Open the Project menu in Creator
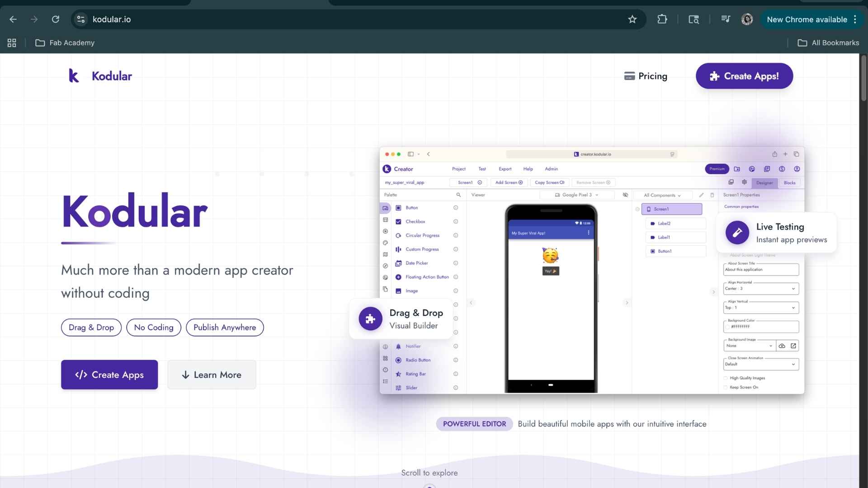 point(458,169)
